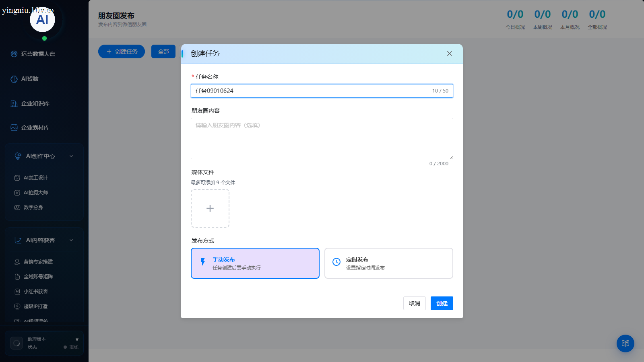644x362 pixels.
Task: Open 企业素材库 image icon
Action: 14,128
